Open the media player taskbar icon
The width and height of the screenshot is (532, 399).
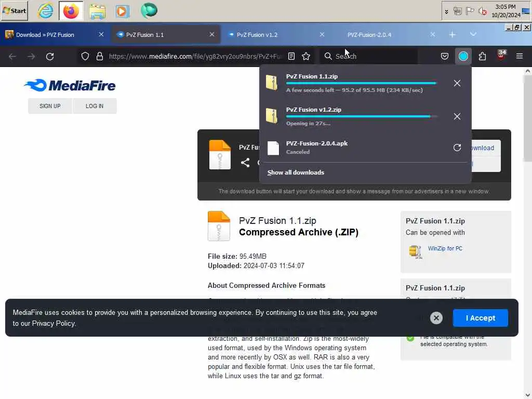pos(123,11)
